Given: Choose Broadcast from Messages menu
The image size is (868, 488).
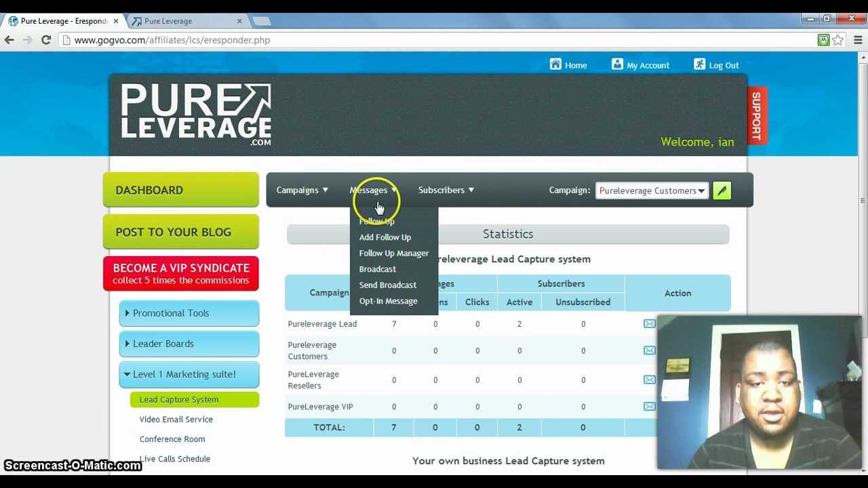Looking at the screenshot, I should 378,269.
